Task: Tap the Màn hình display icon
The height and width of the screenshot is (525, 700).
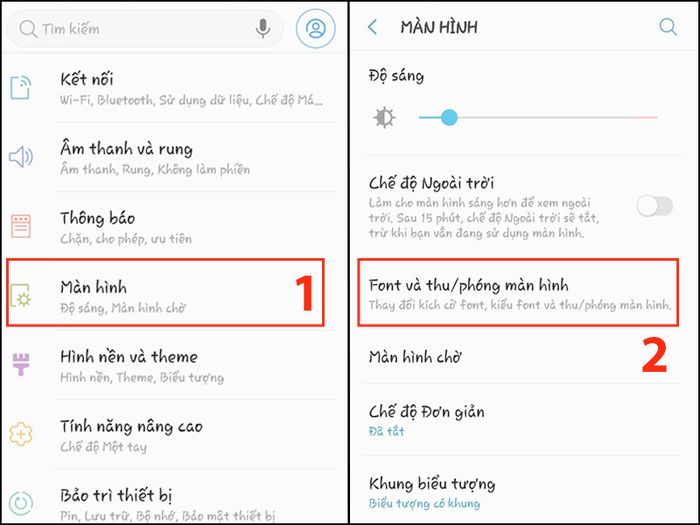Action: click(x=21, y=296)
